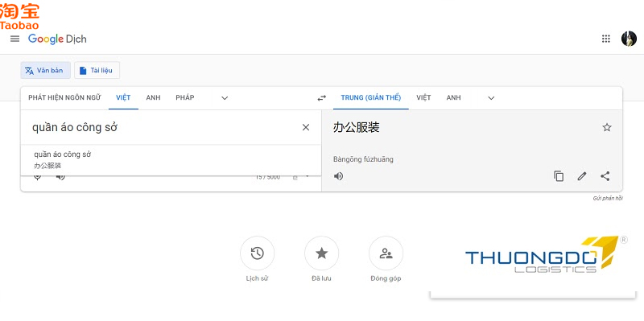The width and height of the screenshot is (644, 321).
Task: Suggest an edit with pencil icon
Action: [581, 176]
